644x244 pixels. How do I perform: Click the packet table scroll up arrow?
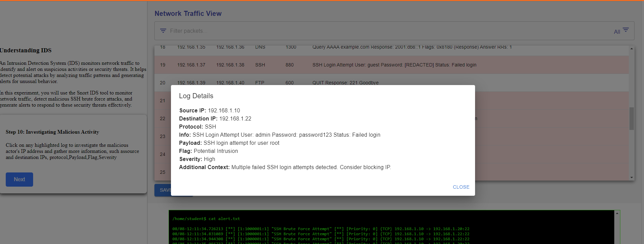[x=631, y=49]
